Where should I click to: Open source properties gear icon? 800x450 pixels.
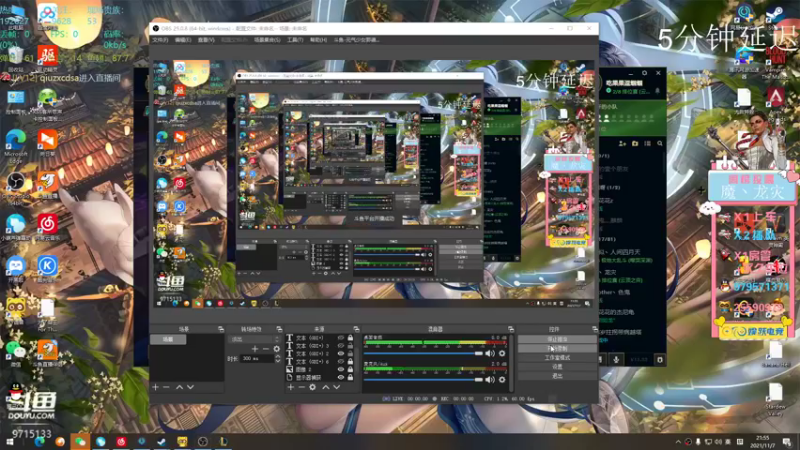point(313,387)
